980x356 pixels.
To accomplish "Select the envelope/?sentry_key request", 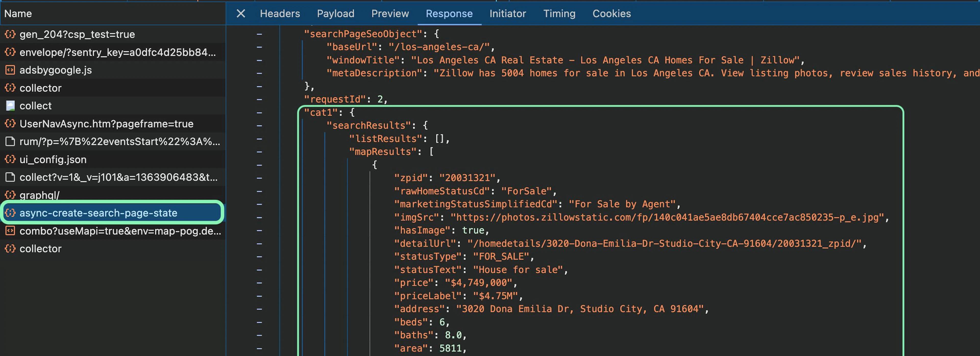I will point(113,52).
